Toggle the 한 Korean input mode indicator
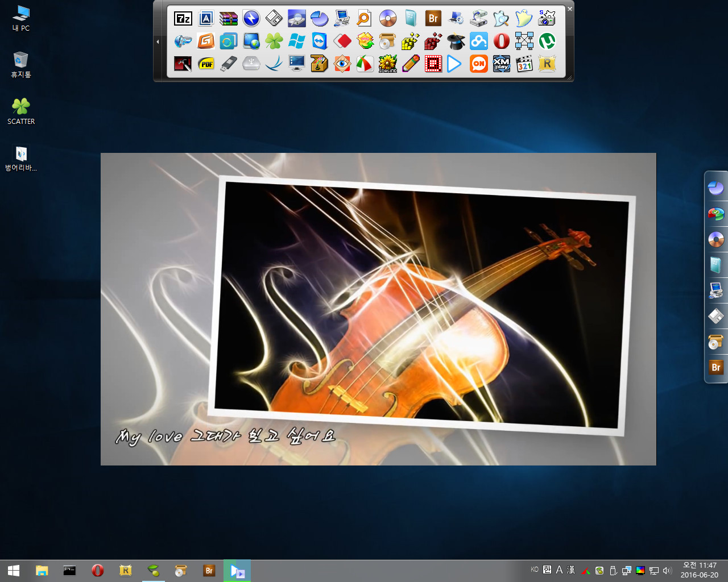The width and height of the screenshot is (728, 582). [x=547, y=569]
